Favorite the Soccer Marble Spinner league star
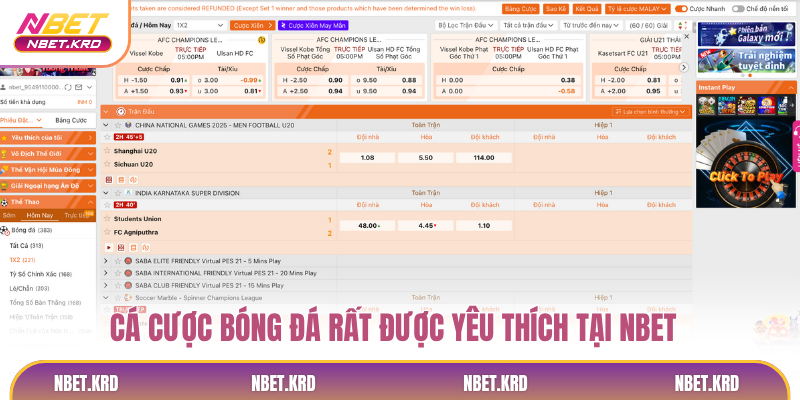 tap(118, 297)
